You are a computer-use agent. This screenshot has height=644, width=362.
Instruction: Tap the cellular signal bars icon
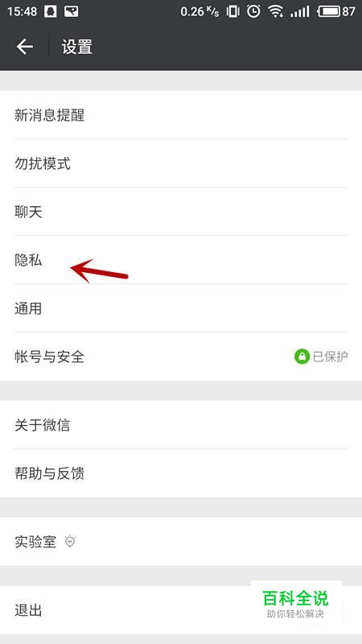(299, 11)
